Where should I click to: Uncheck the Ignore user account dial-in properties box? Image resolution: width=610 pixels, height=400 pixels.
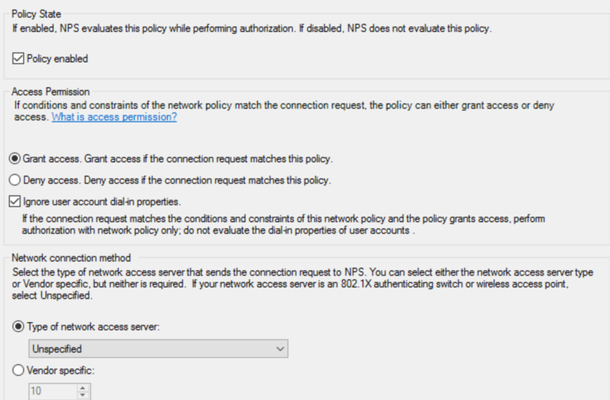[15, 201]
